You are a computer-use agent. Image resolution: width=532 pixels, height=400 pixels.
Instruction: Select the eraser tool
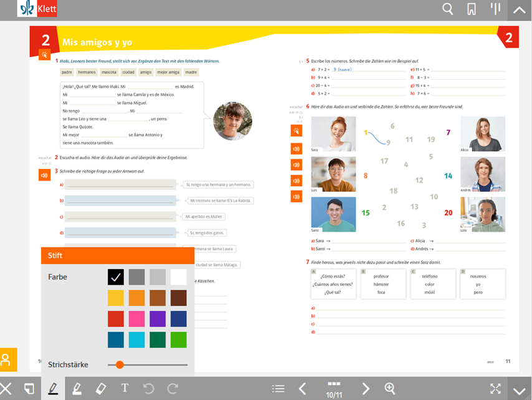(101, 389)
